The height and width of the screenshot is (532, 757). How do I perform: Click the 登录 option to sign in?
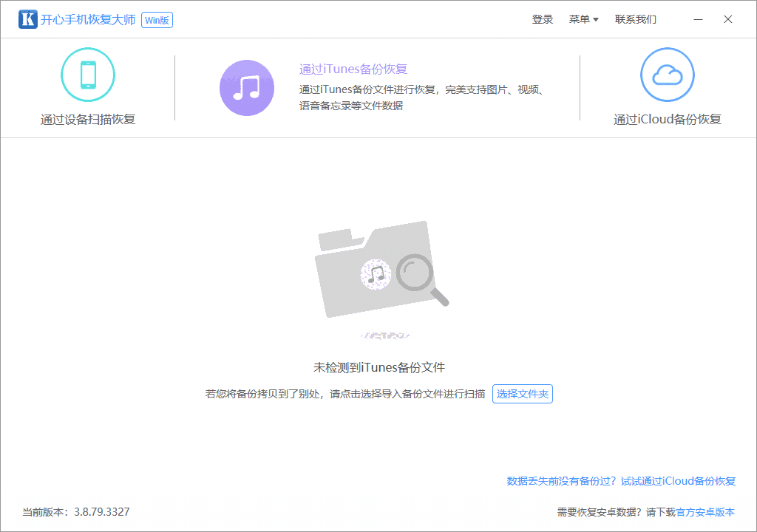point(542,19)
